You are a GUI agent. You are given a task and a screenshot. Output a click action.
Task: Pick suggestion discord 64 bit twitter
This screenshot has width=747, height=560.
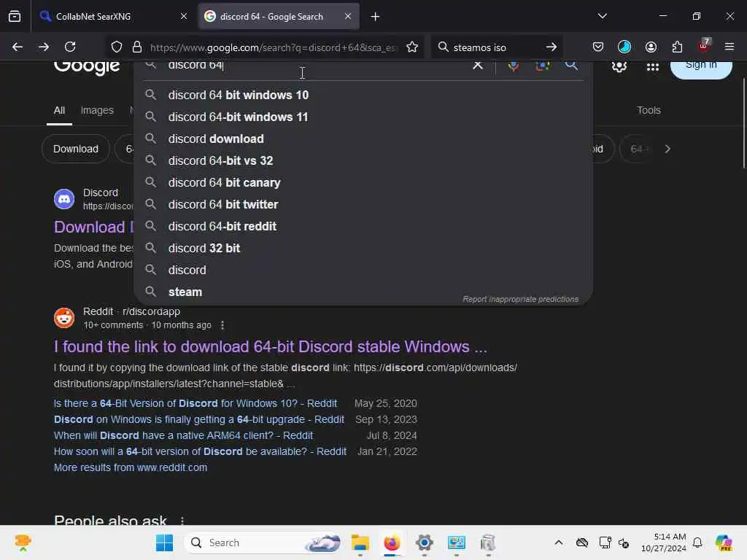(363, 204)
